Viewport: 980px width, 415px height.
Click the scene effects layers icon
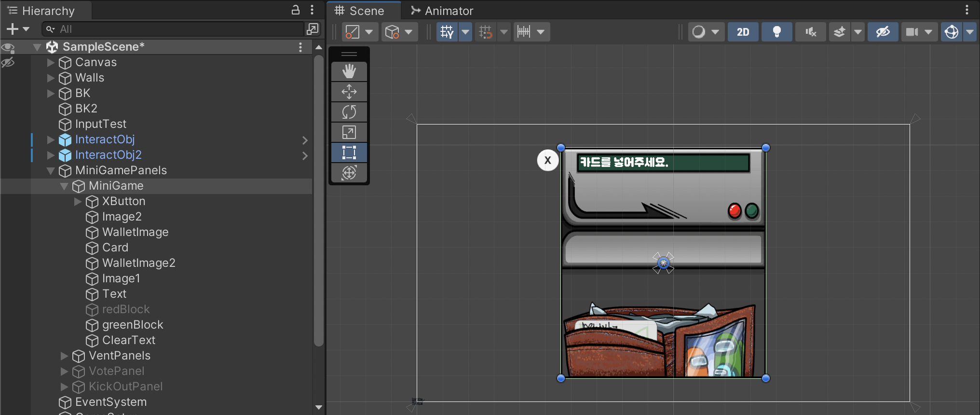click(x=840, y=32)
